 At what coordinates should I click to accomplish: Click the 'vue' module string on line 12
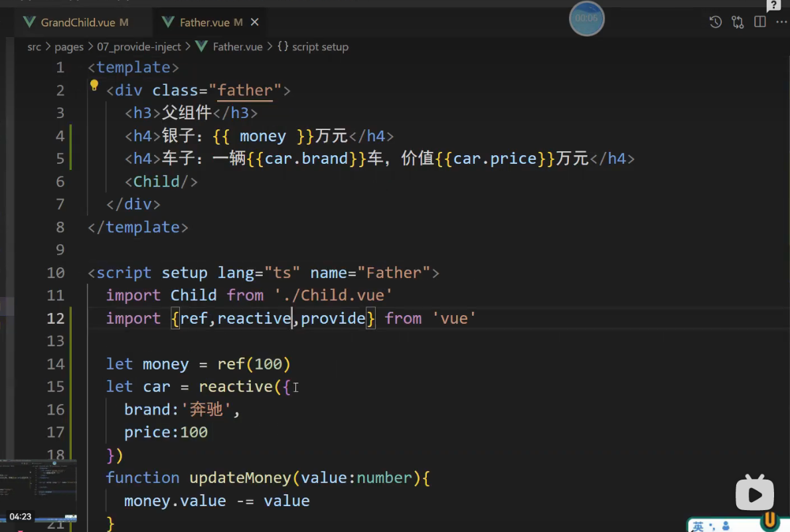[x=454, y=318]
